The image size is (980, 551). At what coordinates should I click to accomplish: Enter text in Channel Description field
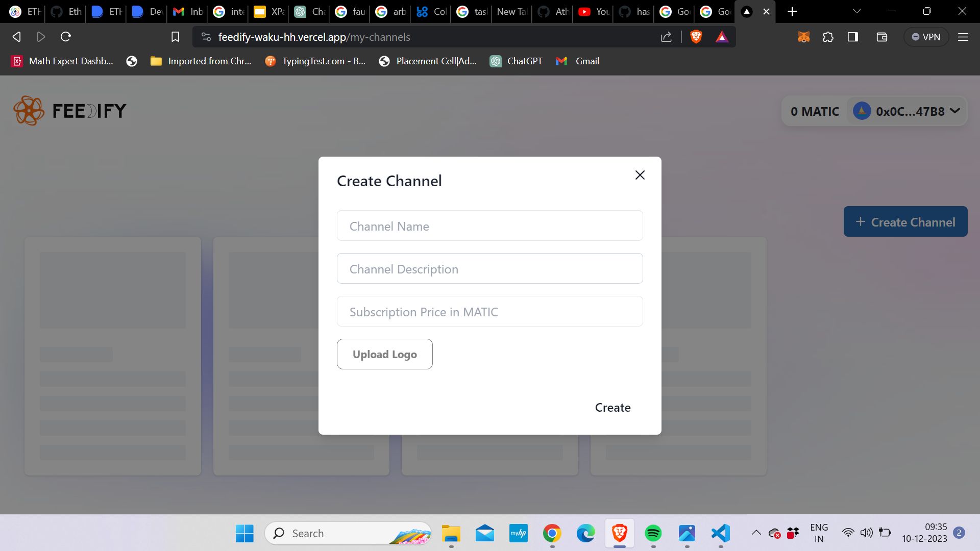pos(489,268)
